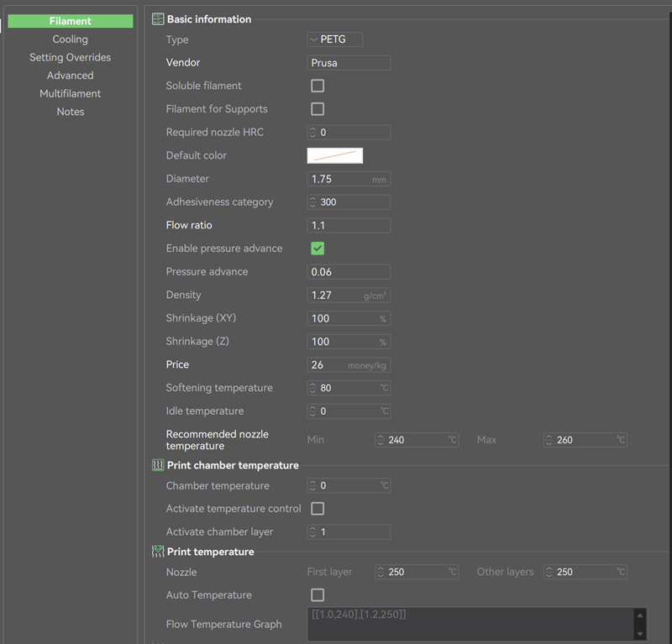Click the Vendor text field
Image resolution: width=672 pixels, height=644 pixels.
pos(349,63)
